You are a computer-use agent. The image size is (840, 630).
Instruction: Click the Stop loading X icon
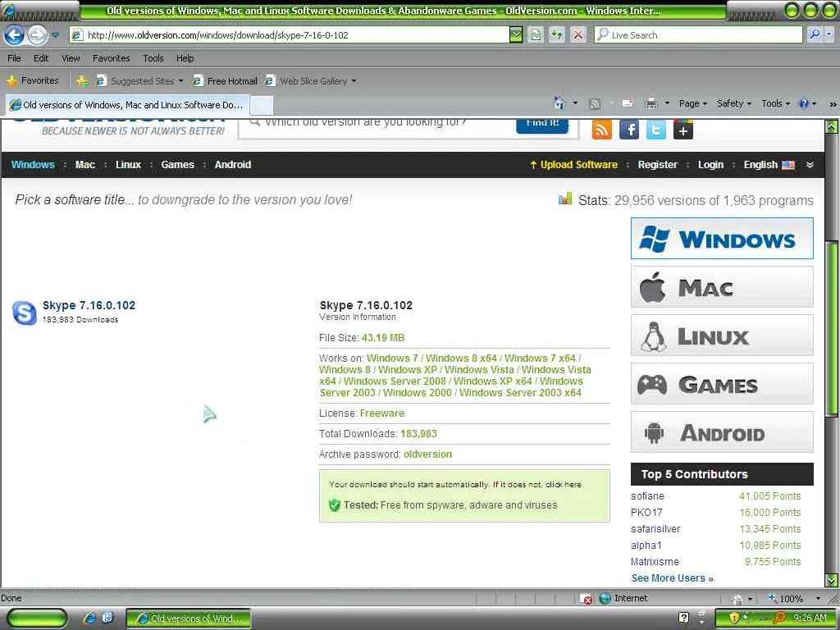pyautogui.click(x=578, y=35)
